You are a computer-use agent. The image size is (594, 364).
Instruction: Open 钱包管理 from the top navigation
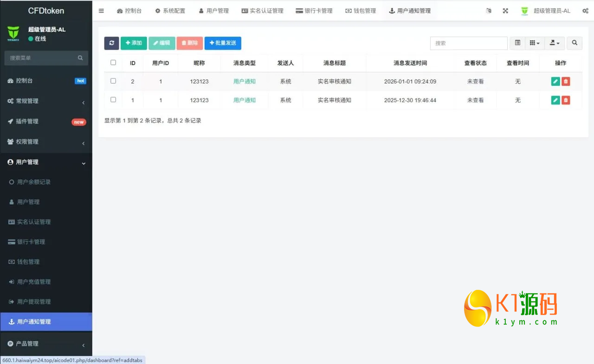[361, 11]
